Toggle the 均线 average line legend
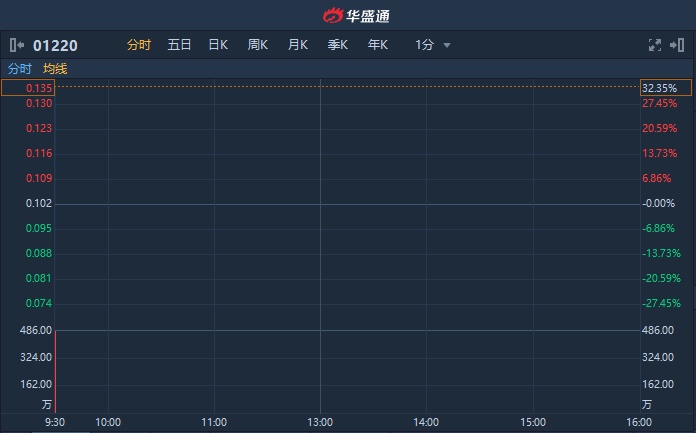 tap(55, 69)
